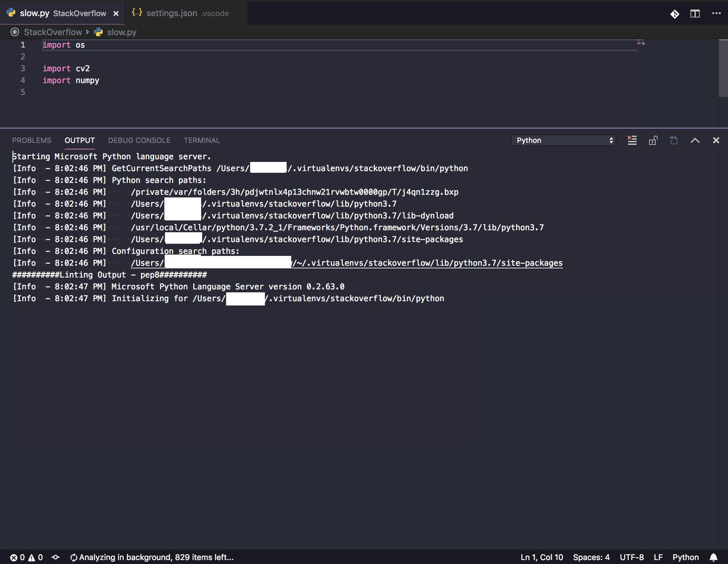Click the editor vertical scrollbar
Image resolution: width=728 pixels, height=564 pixels.
pos(723,68)
